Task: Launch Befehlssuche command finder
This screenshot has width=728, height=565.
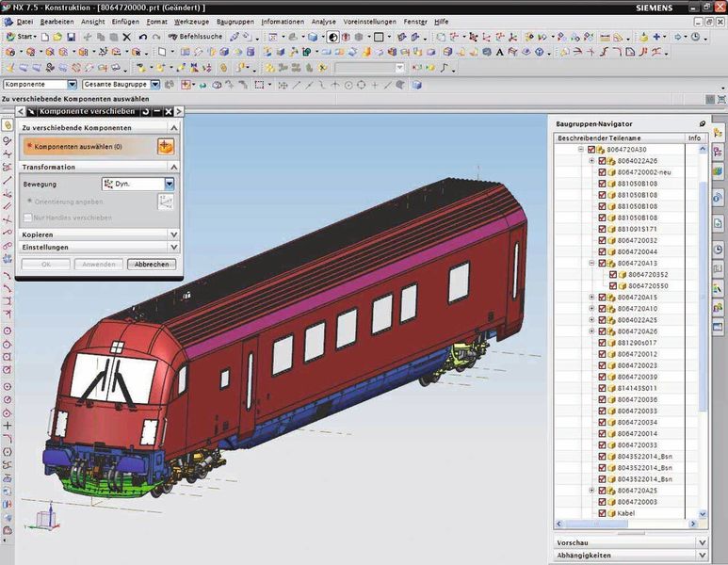Action: [x=196, y=36]
